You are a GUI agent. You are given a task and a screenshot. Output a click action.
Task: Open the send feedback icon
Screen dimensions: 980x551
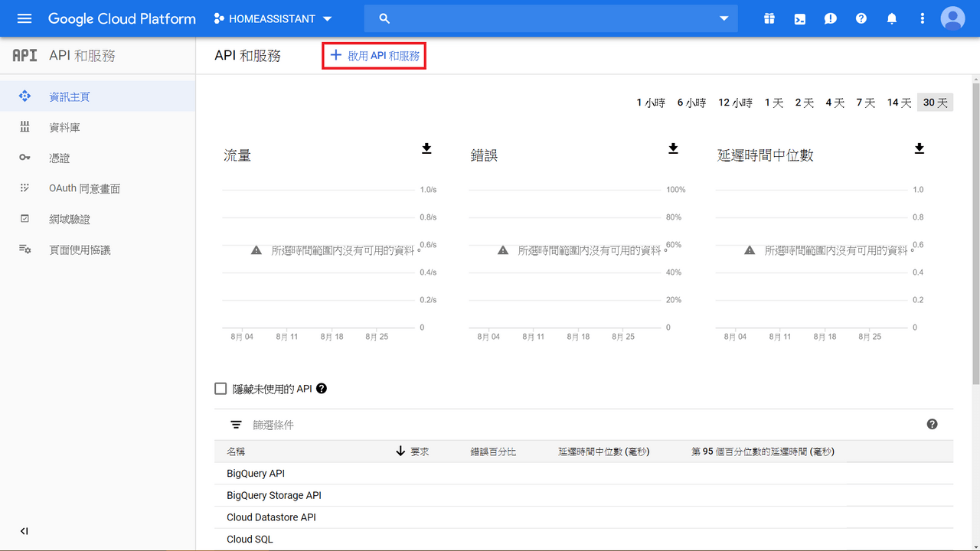[x=831, y=18]
